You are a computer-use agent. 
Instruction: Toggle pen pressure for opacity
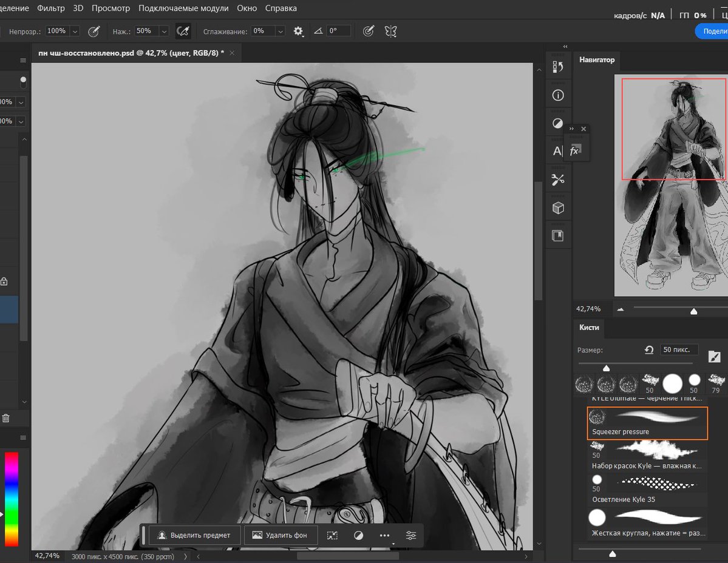pyautogui.click(x=94, y=31)
